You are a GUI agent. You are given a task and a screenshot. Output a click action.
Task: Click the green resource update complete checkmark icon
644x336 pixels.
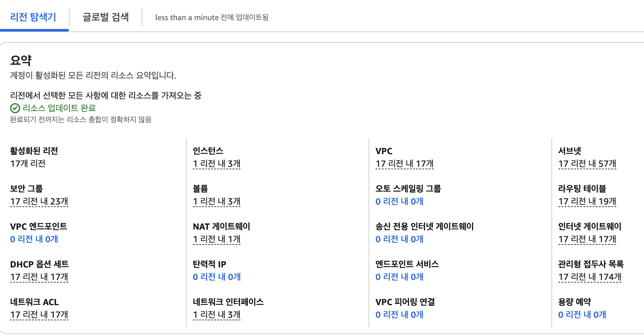(x=15, y=108)
